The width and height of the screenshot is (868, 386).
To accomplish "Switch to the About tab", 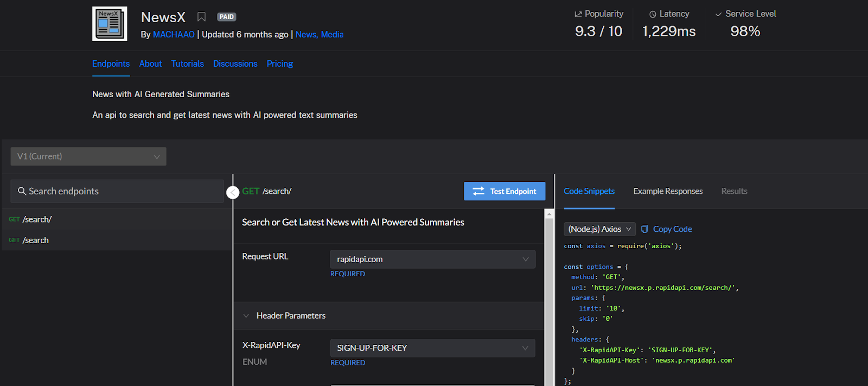I will point(150,64).
